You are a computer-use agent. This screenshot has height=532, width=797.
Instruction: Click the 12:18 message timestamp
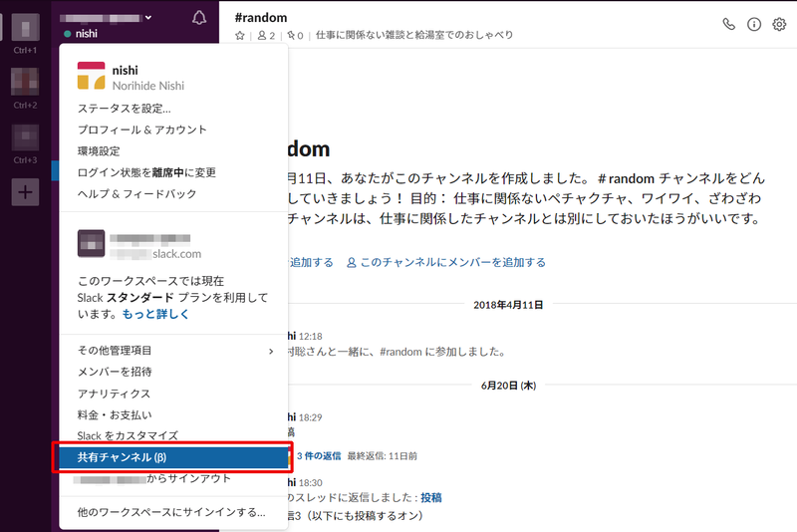click(x=311, y=337)
